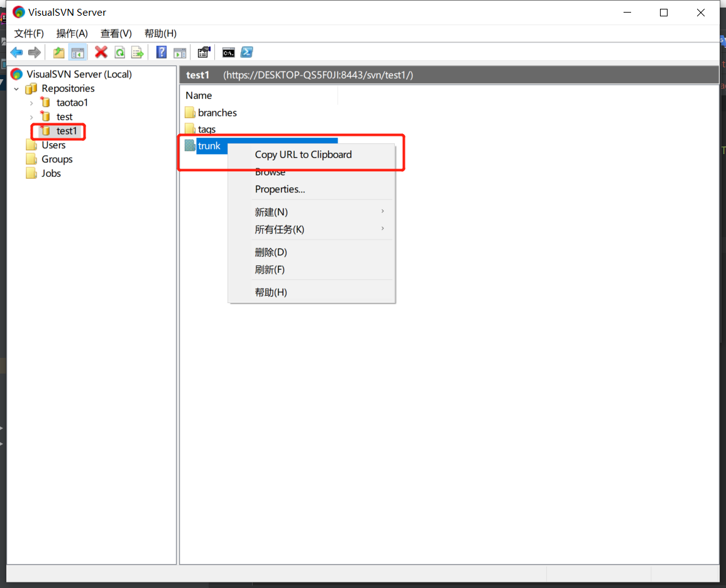Minimize the VisualSVN Server window
726x588 pixels.
[x=627, y=13]
